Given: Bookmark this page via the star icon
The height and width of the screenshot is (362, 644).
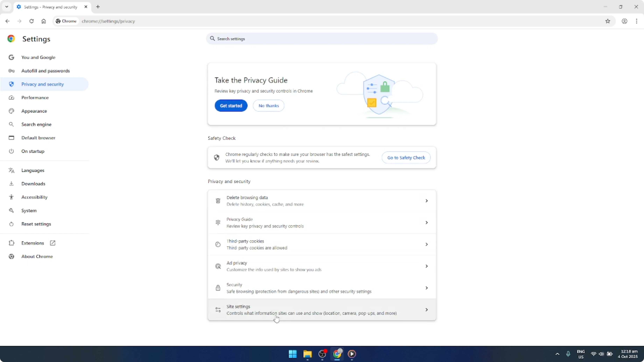Looking at the screenshot, I should pos(608,21).
